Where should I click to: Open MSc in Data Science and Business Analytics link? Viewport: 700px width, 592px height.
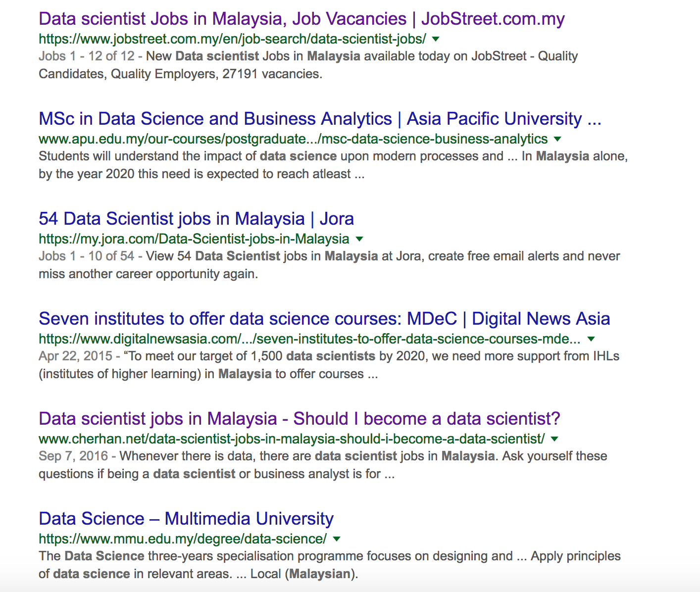(320, 119)
